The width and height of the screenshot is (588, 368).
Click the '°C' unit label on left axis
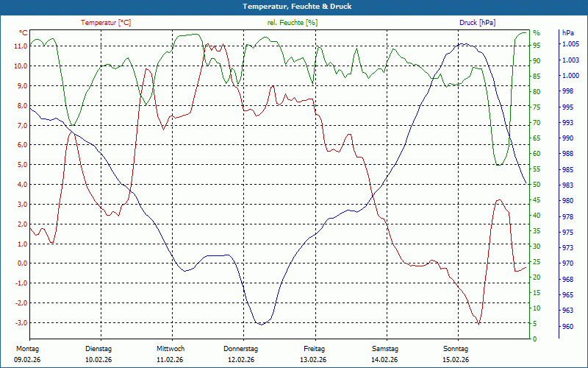(x=23, y=33)
